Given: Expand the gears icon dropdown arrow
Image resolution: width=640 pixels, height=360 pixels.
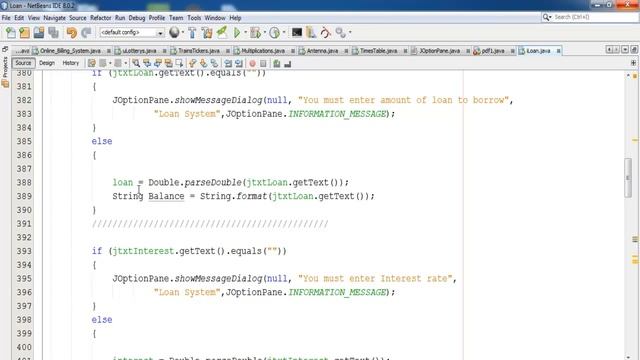Looking at the screenshot, I should [350, 32].
